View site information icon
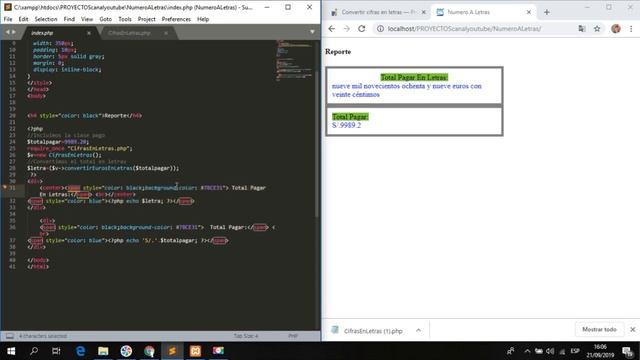 (380, 29)
